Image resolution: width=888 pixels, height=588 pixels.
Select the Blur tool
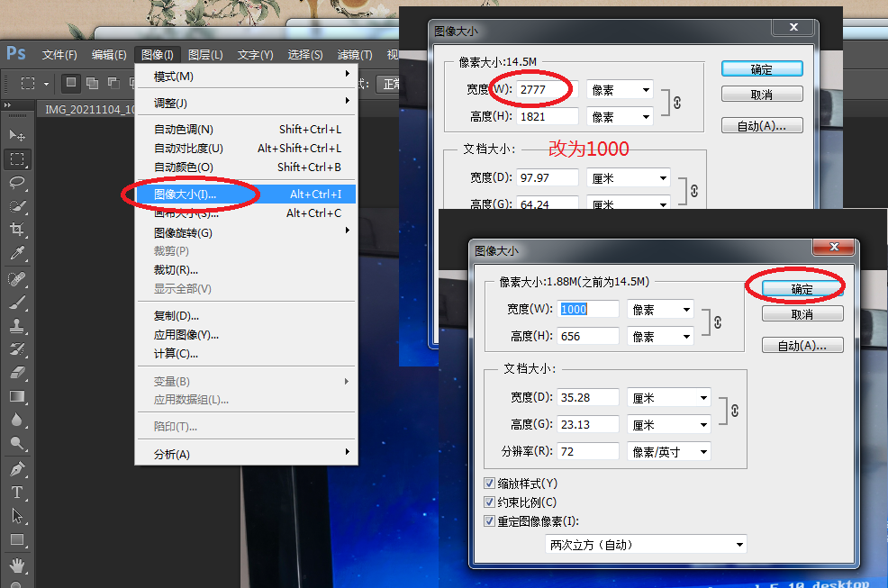[17, 420]
